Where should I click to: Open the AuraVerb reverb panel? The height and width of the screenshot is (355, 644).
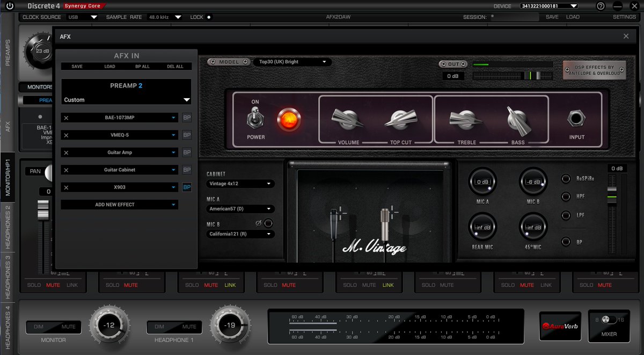(559, 326)
